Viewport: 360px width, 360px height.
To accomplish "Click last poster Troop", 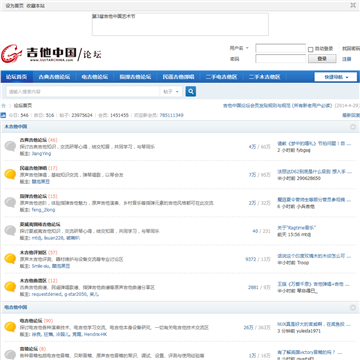I will pyautogui.click(x=303, y=263).
